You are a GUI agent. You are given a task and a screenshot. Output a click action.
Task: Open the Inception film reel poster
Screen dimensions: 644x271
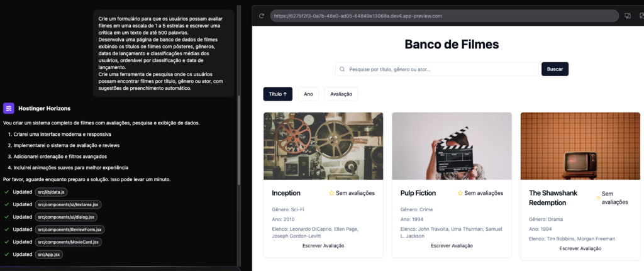[323, 146]
